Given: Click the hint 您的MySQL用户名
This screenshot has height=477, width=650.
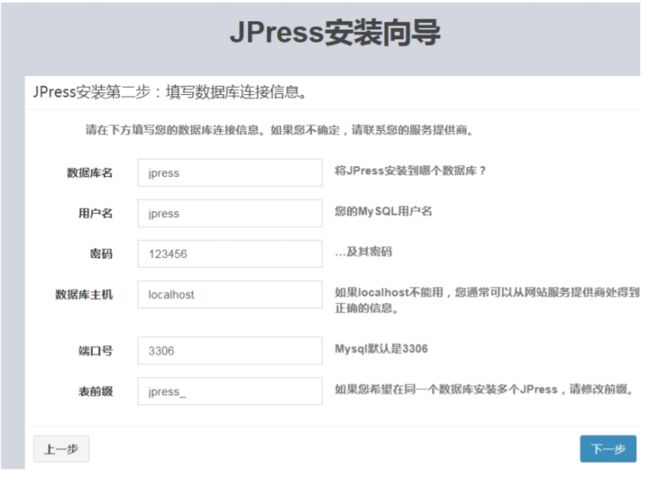Looking at the screenshot, I should coord(383,211).
